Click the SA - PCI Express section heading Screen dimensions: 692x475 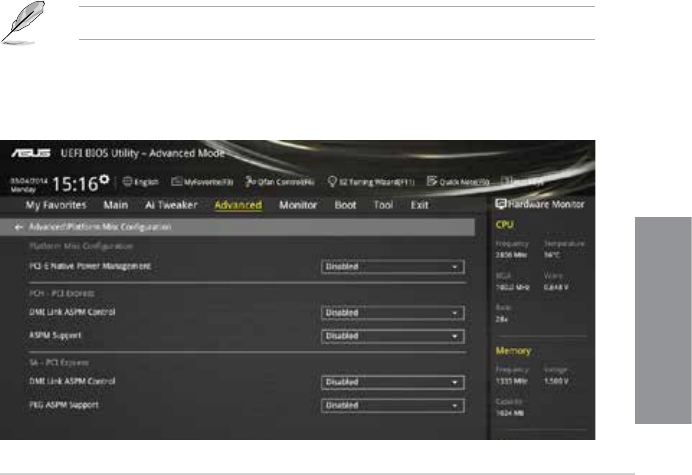[x=59, y=362]
